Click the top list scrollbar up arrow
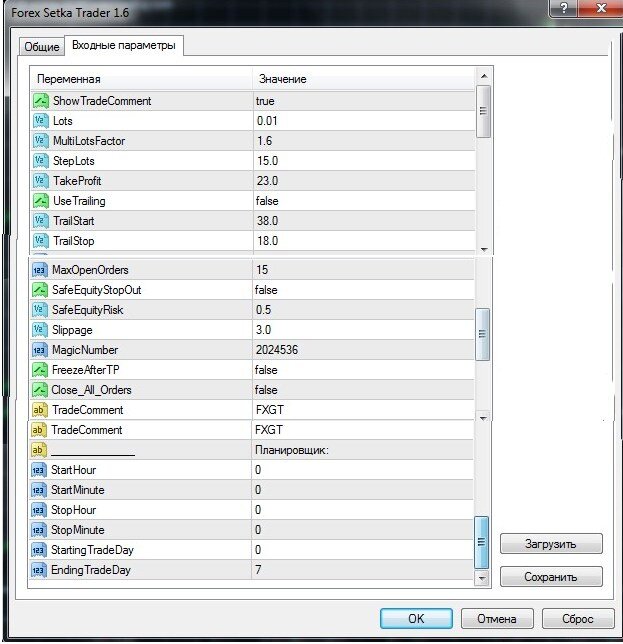 click(x=484, y=76)
